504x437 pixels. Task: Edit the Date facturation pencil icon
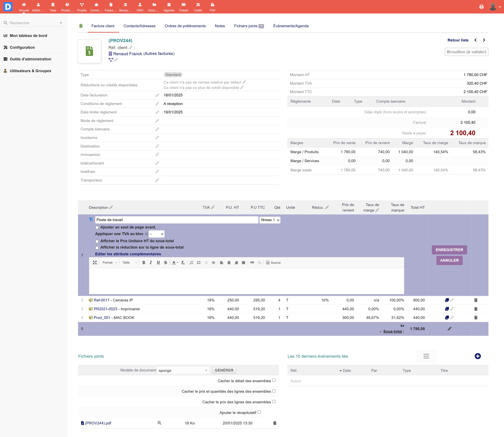pyautogui.click(x=157, y=95)
